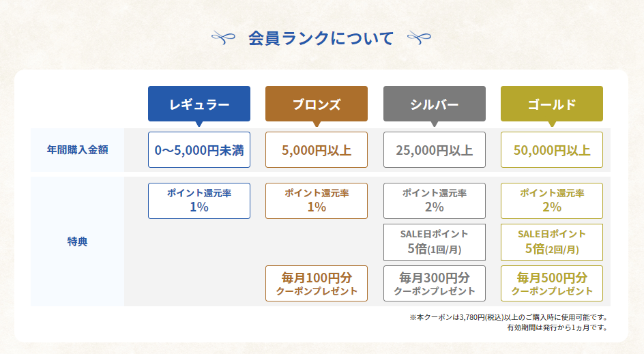
Task: Select the レギュラー rank header
Action: point(199,104)
